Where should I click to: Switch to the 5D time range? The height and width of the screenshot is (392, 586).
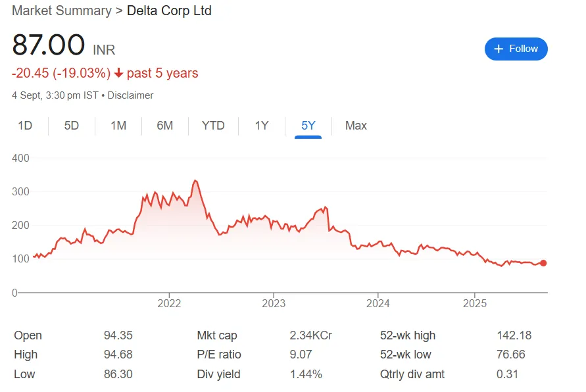71,125
